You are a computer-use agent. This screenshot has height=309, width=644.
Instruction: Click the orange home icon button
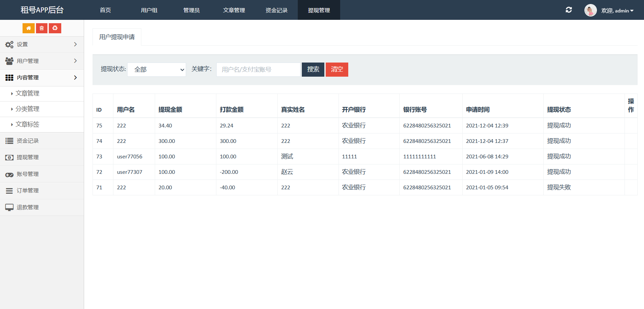coord(29,28)
